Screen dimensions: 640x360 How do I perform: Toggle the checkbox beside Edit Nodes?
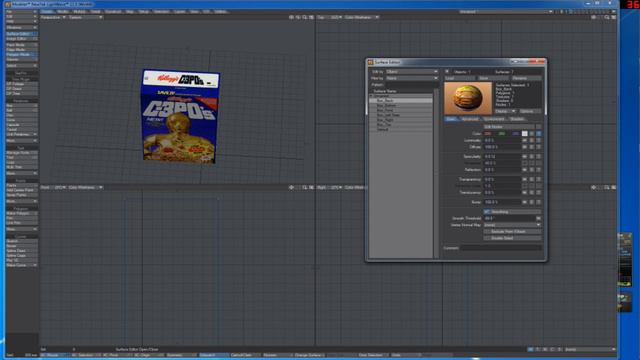click(539, 127)
